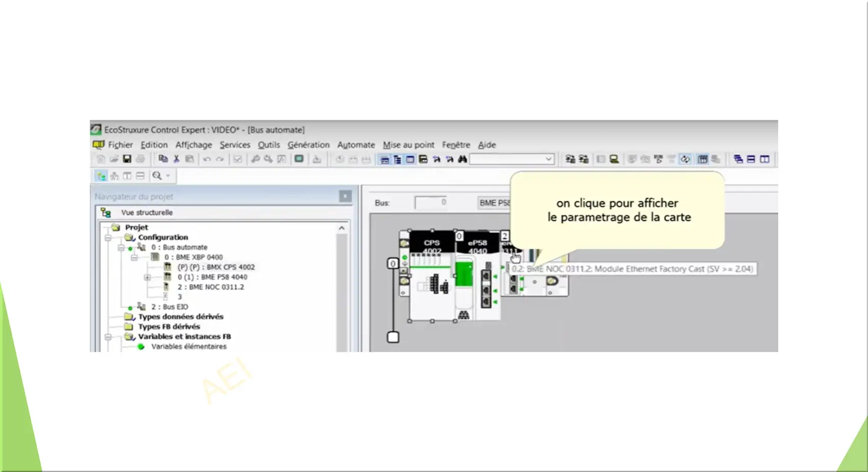Click the PLC computer connection toolbar icon

tap(614, 159)
